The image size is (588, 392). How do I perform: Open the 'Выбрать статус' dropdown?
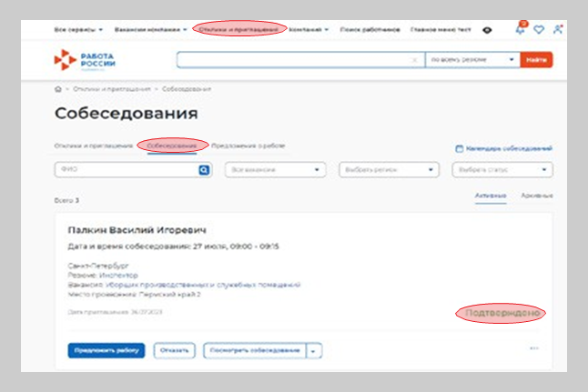coord(502,169)
